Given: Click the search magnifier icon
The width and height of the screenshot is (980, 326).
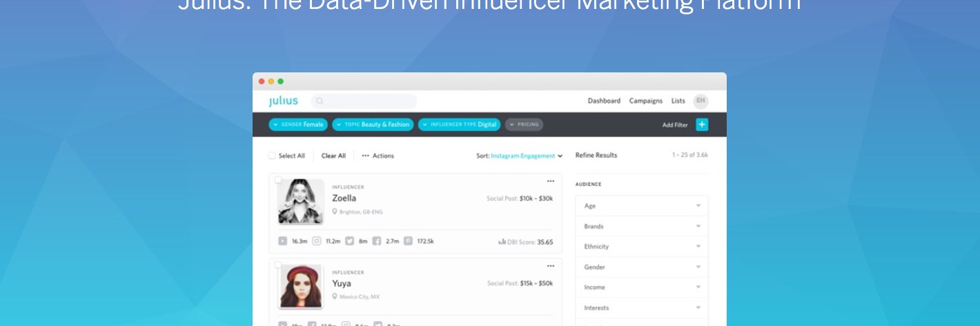Looking at the screenshot, I should (320, 101).
